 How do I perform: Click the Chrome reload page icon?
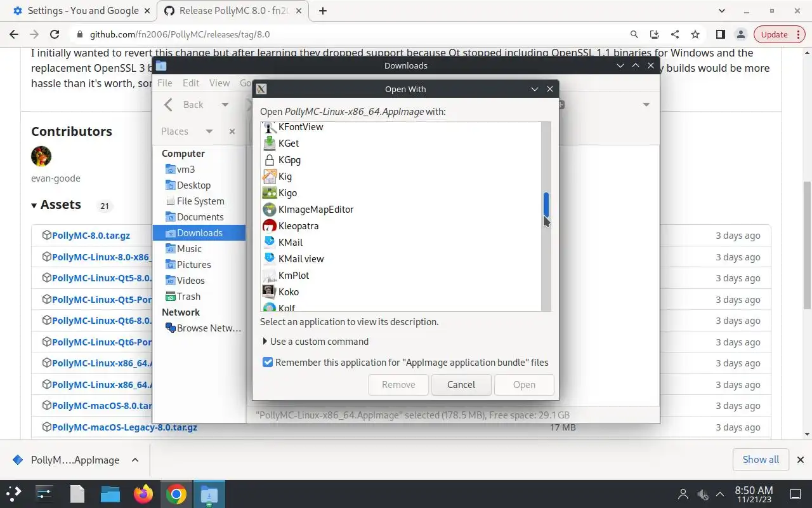click(x=55, y=34)
